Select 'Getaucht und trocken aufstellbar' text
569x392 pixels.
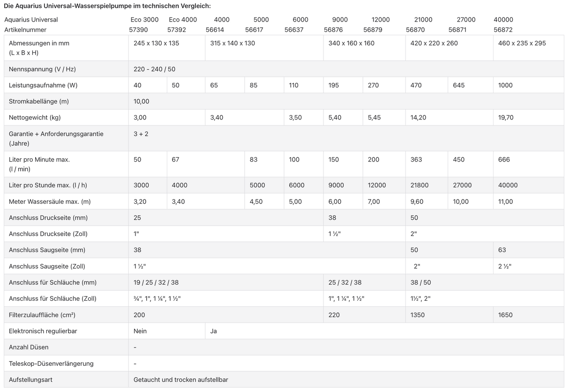(180, 380)
